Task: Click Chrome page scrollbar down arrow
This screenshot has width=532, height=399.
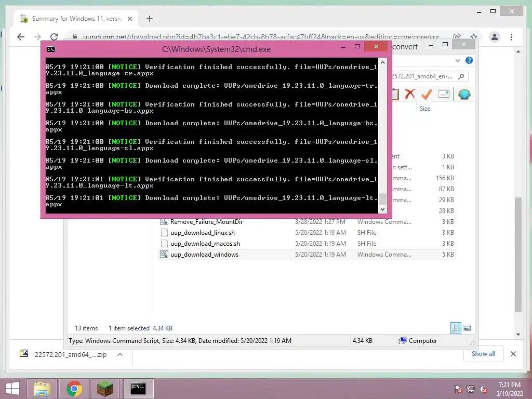Action: [518, 334]
